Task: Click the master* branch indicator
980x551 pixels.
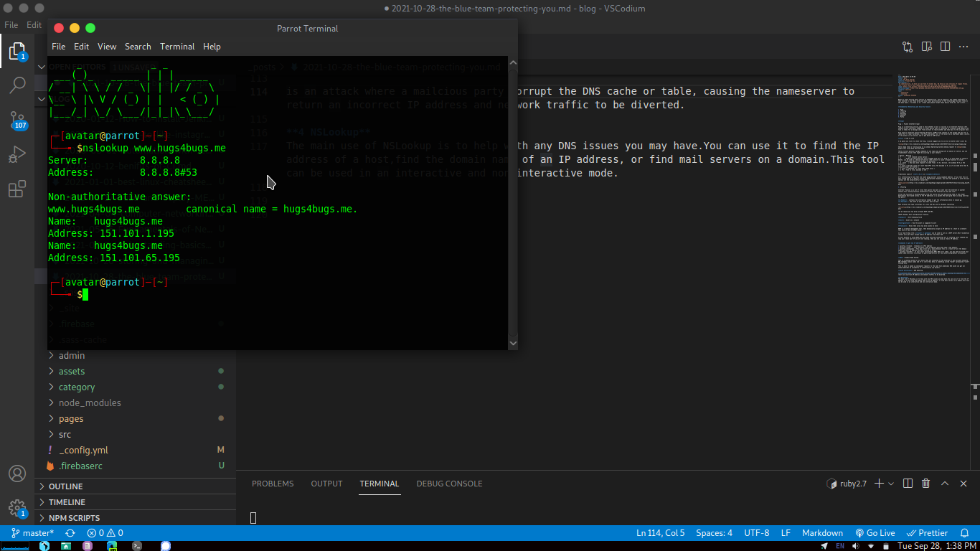Action: click(x=32, y=533)
